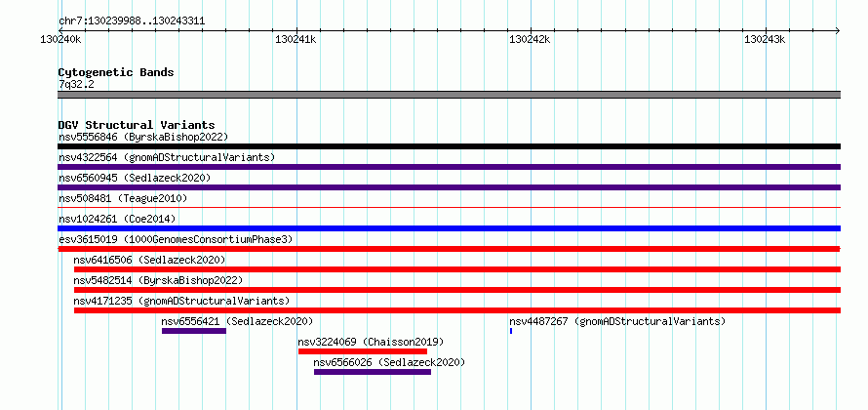The width and height of the screenshot is (868, 410).
Task: Open esv3615019 (1000GenomesConsortiumPhase3) label
Action: pyautogui.click(x=176, y=239)
